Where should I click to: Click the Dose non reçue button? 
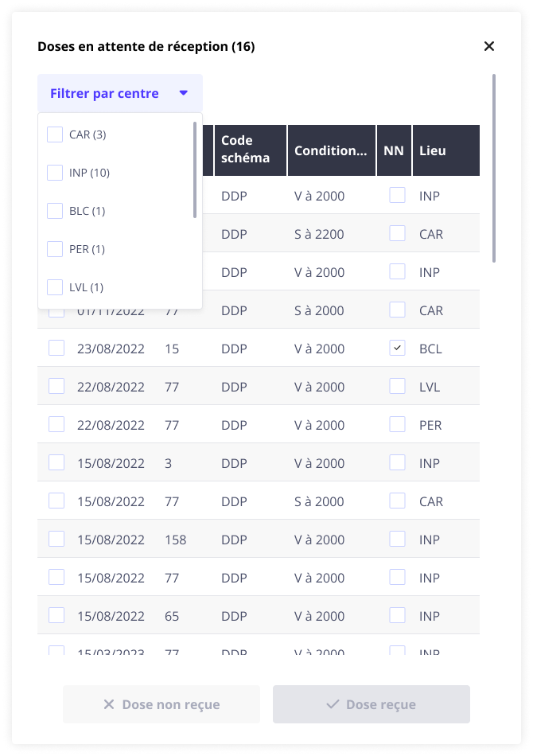pos(161,704)
